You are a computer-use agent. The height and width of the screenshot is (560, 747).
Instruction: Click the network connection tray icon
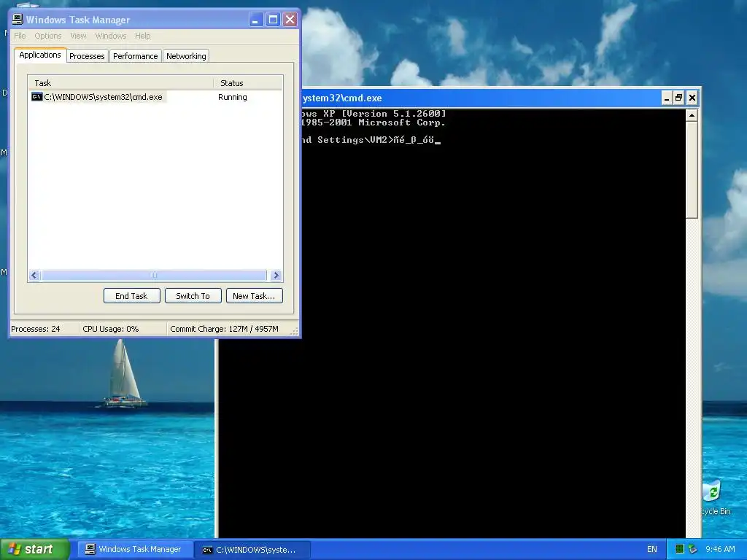pyautogui.click(x=693, y=549)
